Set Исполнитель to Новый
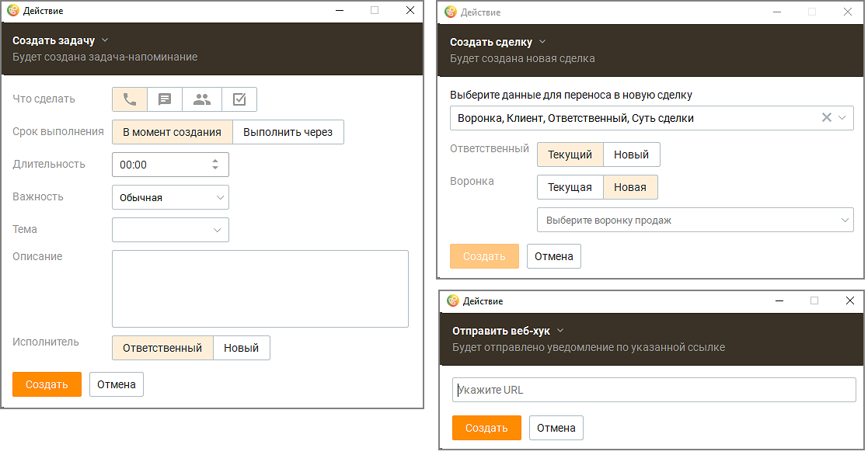The height and width of the screenshot is (455, 868). click(x=242, y=348)
